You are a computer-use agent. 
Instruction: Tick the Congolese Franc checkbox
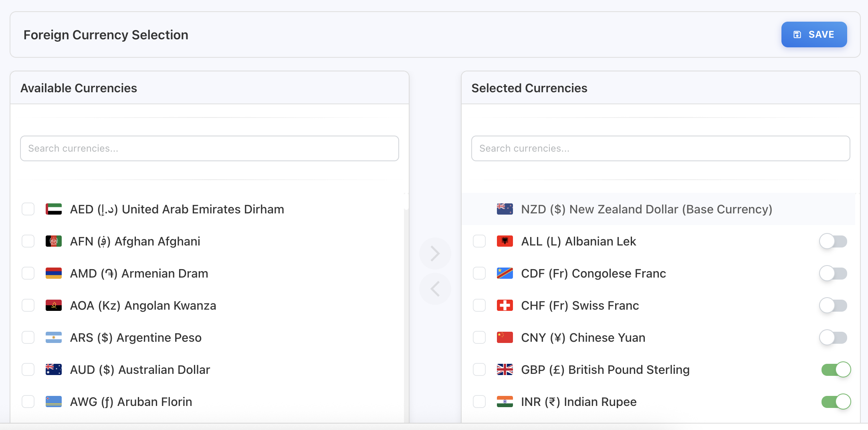(479, 274)
